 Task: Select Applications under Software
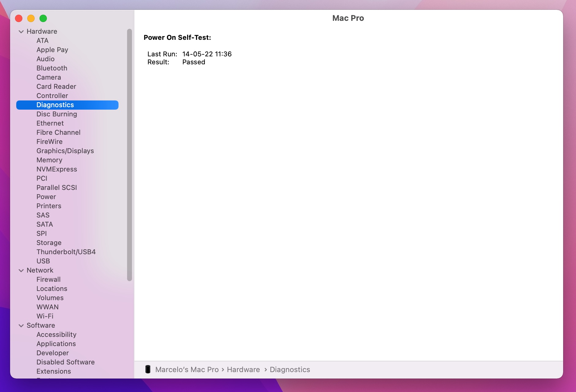coord(56,344)
